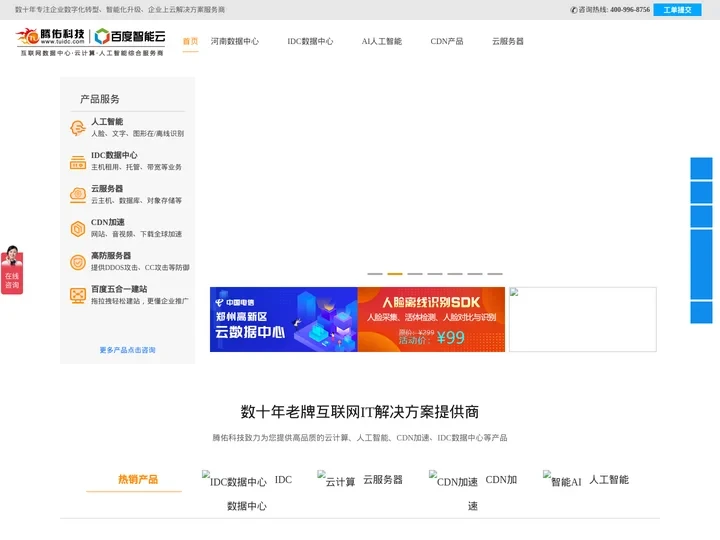
Task: Click the CDN加速 hexagon icon
Action: click(x=78, y=229)
